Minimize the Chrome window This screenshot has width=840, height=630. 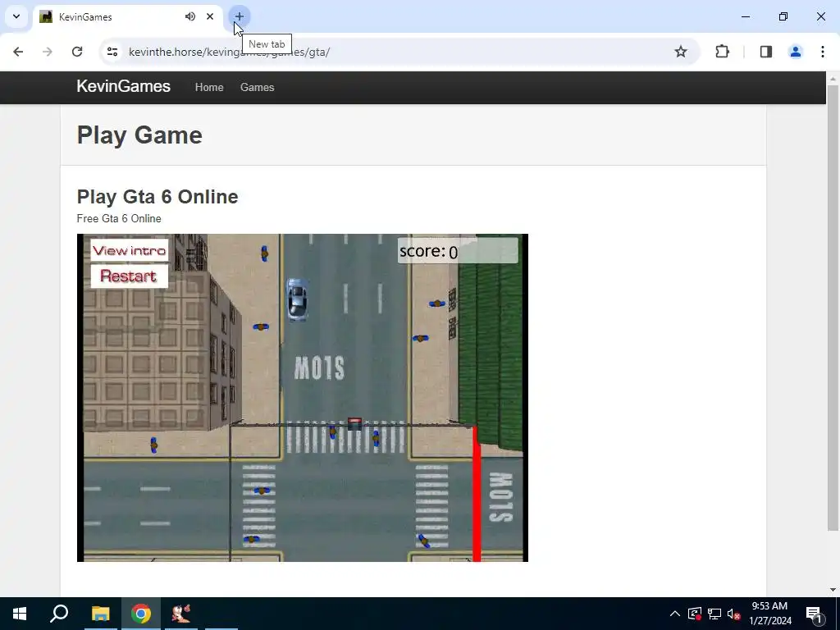pos(746,16)
